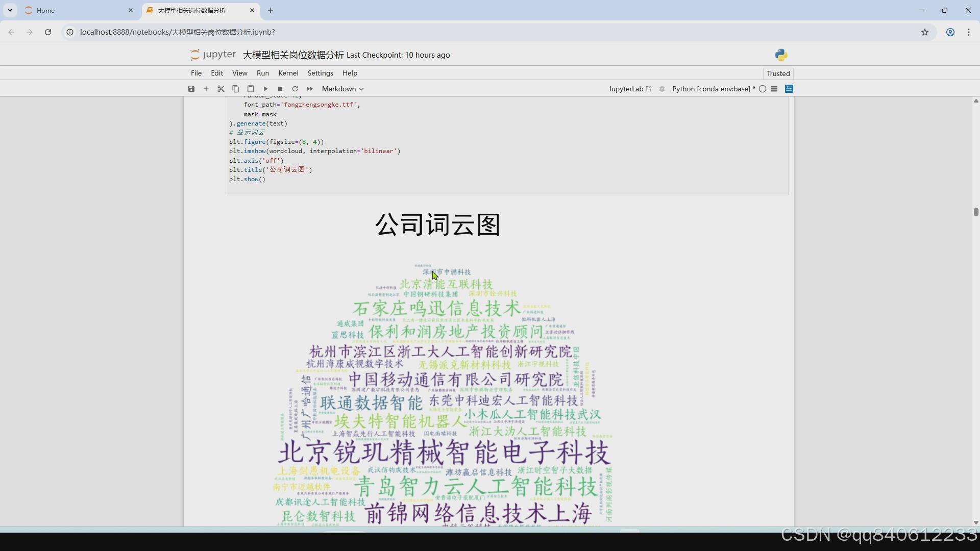The width and height of the screenshot is (980, 551).
Task: Restart kernel and run all cells
Action: (310, 88)
